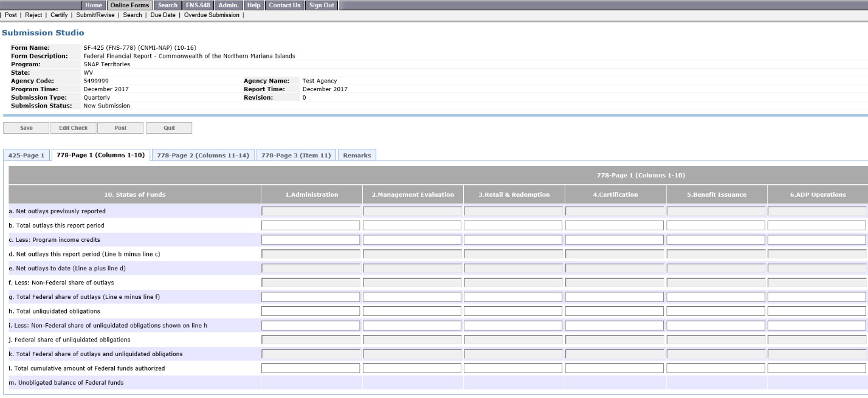This screenshot has width=868, height=398.
Task: Click the Certify submenu link
Action: coord(58,15)
